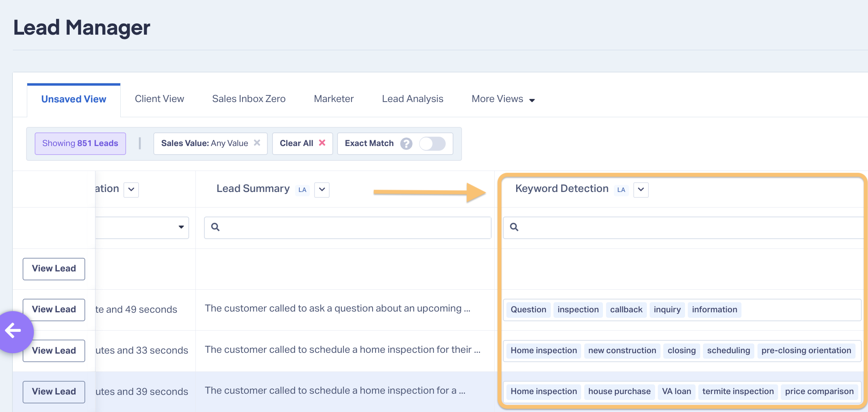Viewport: 868px width, 412px height.
Task: Click the Lead Summary search field
Action: pos(348,228)
